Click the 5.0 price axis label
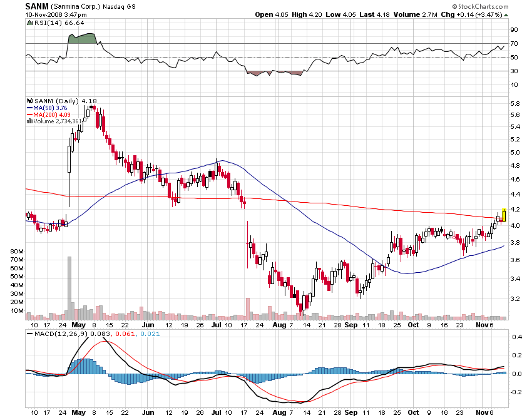Image resolution: width=532 pixels, height=418 pixels. tap(515, 152)
